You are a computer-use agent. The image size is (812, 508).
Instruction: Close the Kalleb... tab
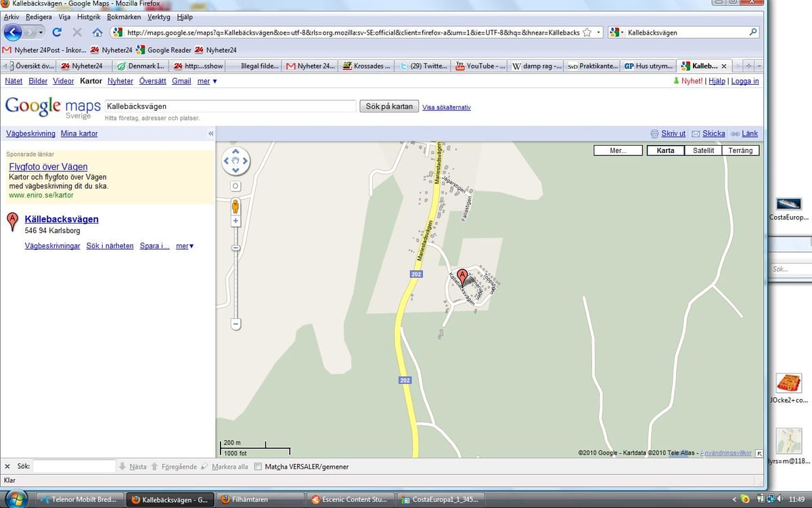[723, 66]
